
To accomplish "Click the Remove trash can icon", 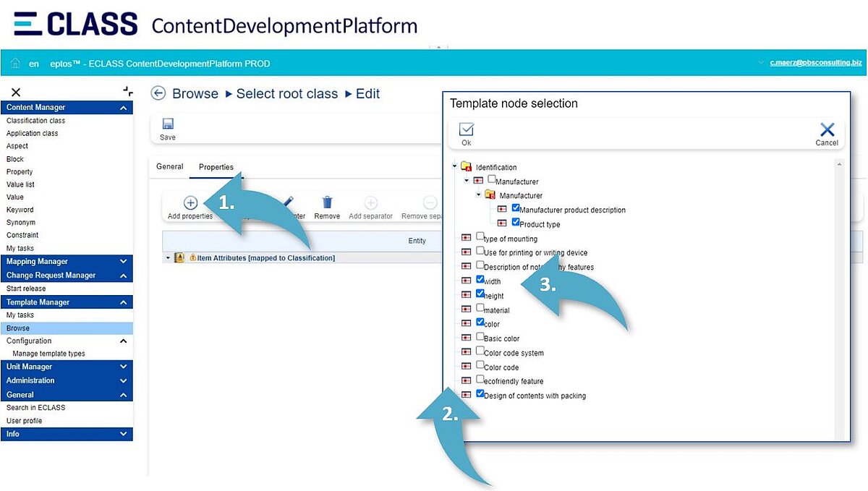I will 327,203.
